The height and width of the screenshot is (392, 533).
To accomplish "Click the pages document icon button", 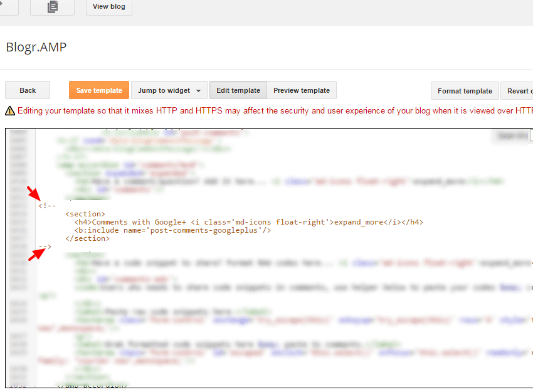I will 52,7.
